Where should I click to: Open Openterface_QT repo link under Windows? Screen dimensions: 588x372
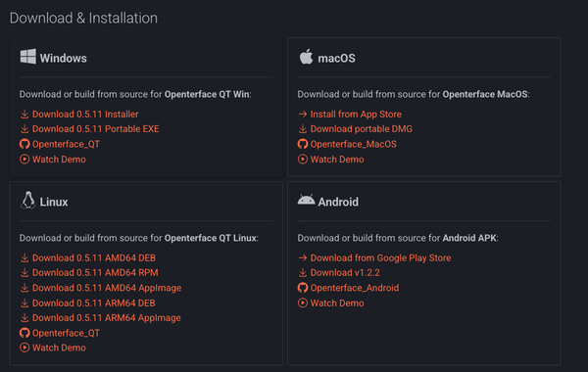pyautogui.click(x=66, y=144)
